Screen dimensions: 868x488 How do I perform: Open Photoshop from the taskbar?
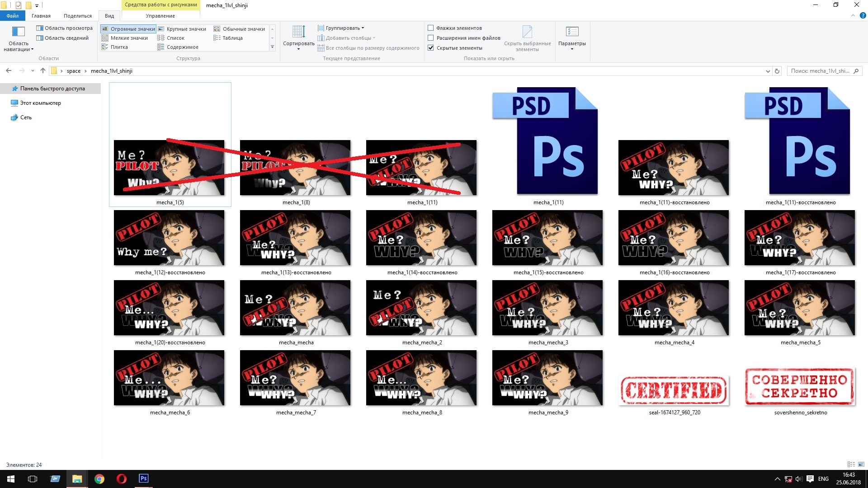143,479
